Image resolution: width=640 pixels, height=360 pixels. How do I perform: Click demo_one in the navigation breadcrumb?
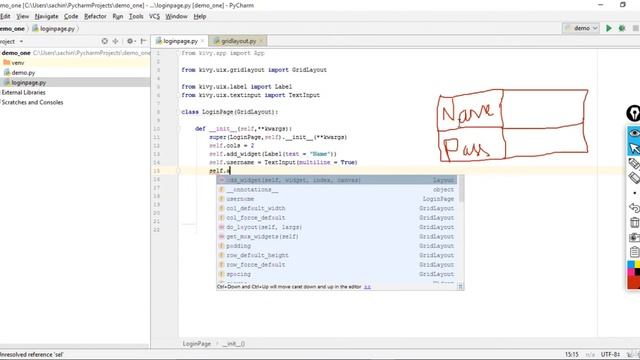[x=12, y=29]
